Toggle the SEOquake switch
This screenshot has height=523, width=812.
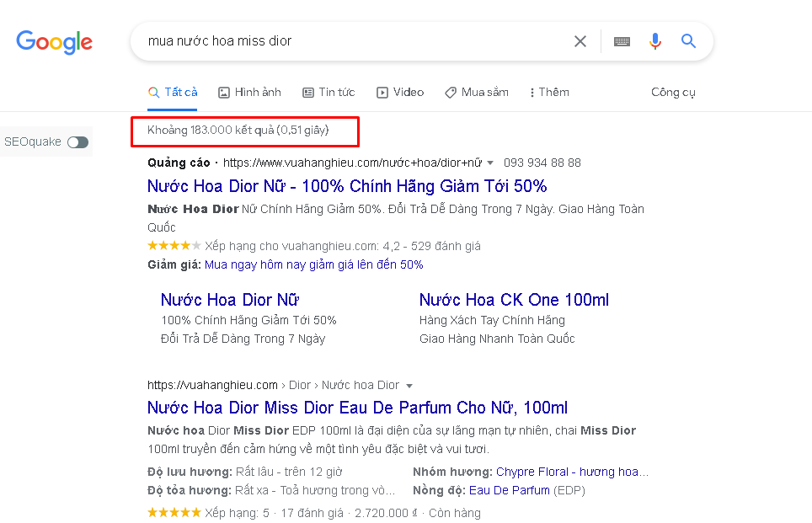[x=78, y=142]
